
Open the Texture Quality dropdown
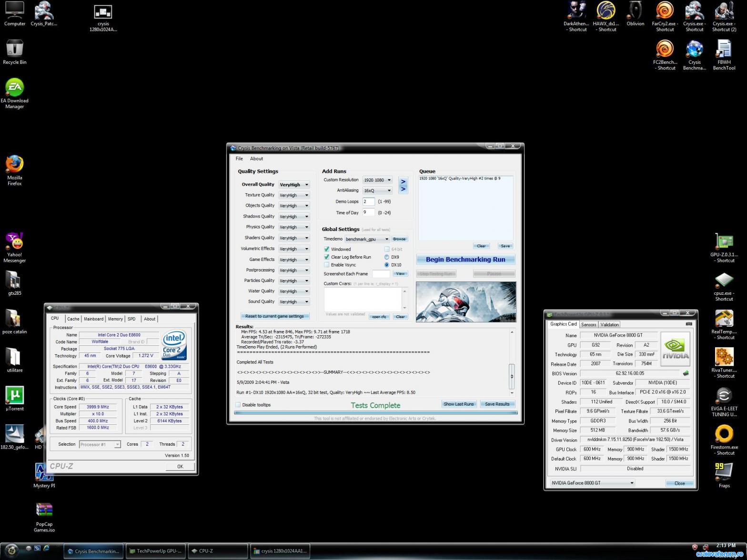[x=294, y=195]
